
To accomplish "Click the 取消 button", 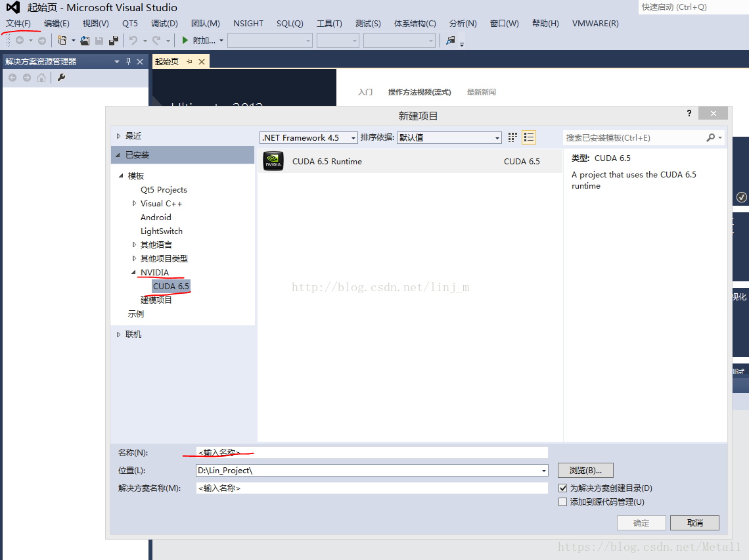I will [694, 523].
